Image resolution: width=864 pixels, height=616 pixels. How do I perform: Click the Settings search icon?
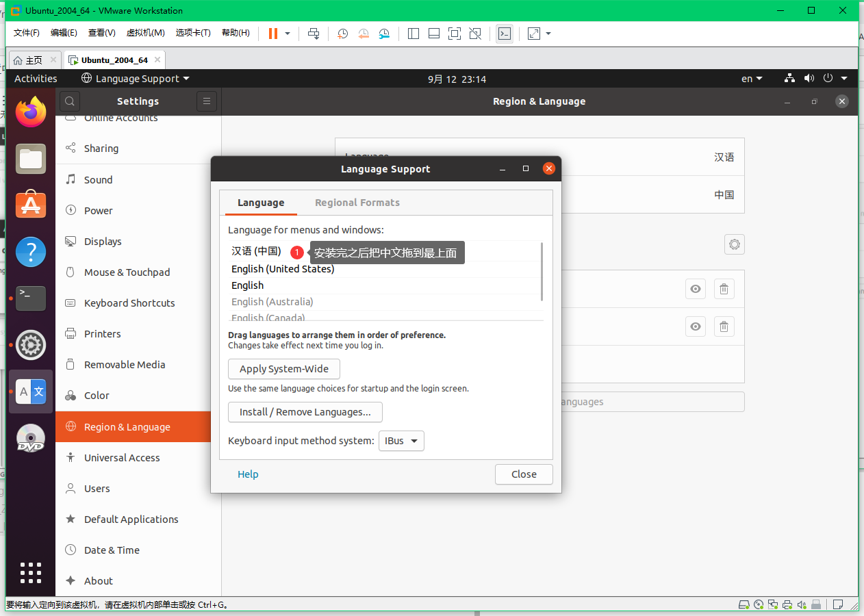[x=69, y=101]
